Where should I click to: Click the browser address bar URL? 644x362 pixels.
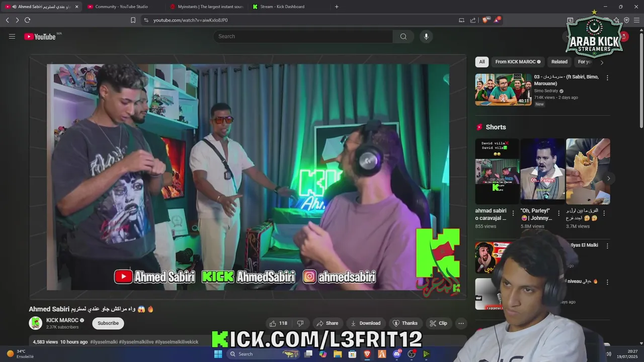tap(190, 20)
